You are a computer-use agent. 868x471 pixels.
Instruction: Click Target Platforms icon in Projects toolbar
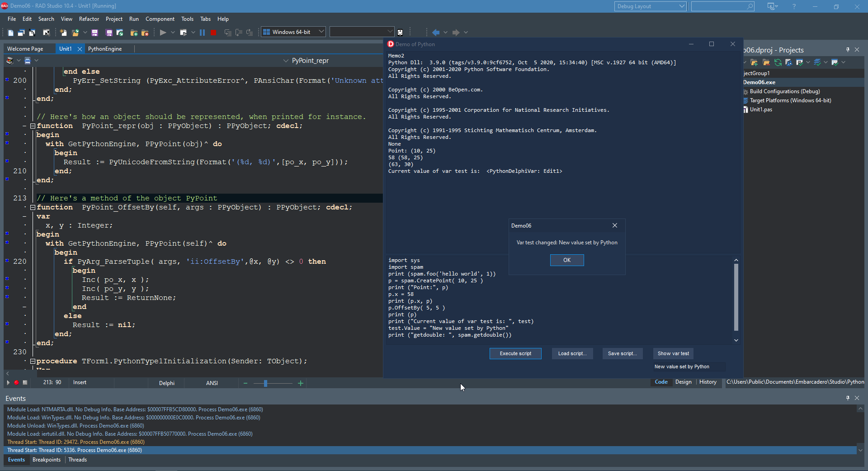(x=817, y=62)
